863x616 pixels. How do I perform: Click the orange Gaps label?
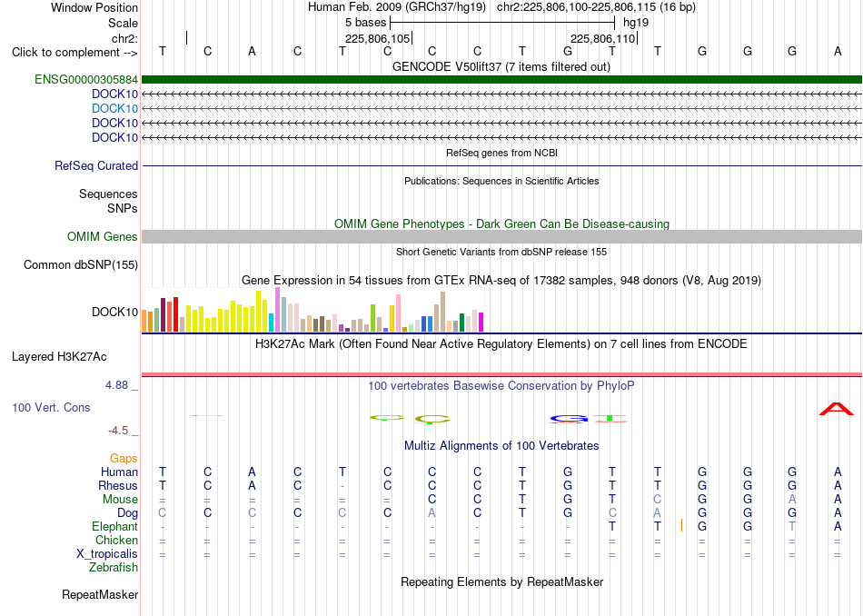[x=124, y=458]
